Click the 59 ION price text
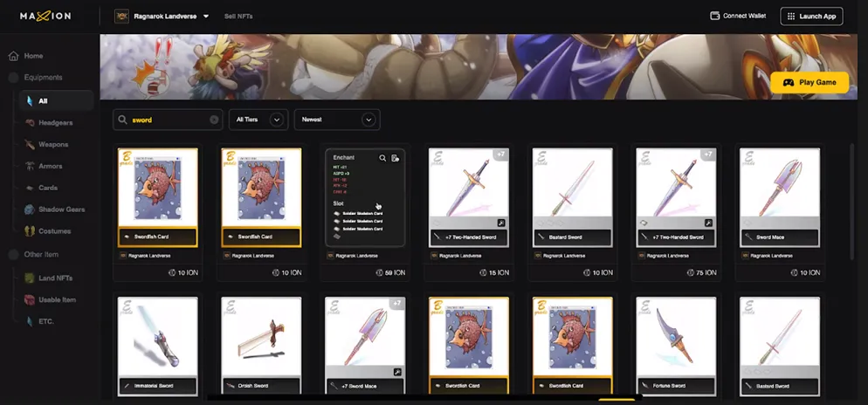Screen dimensions: 868x405 pos(396,273)
